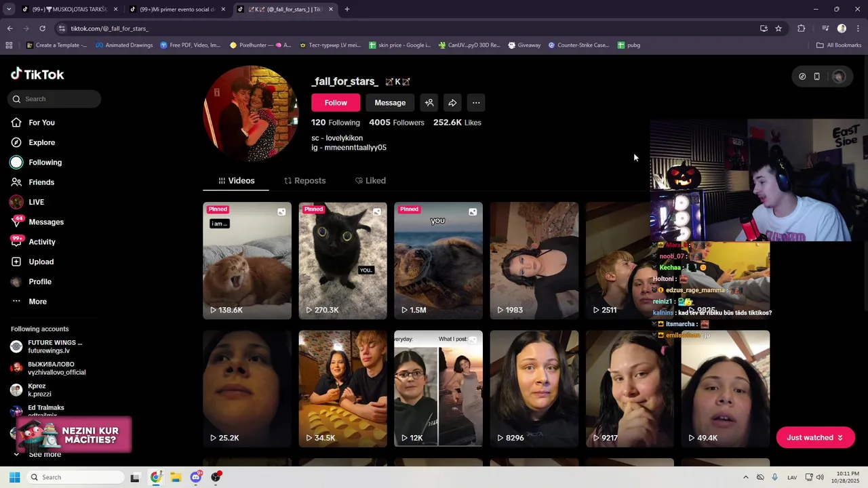The height and width of the screenshot is (488, 868).
Task: Expand the Just watched dropdown
Action: 815,438
